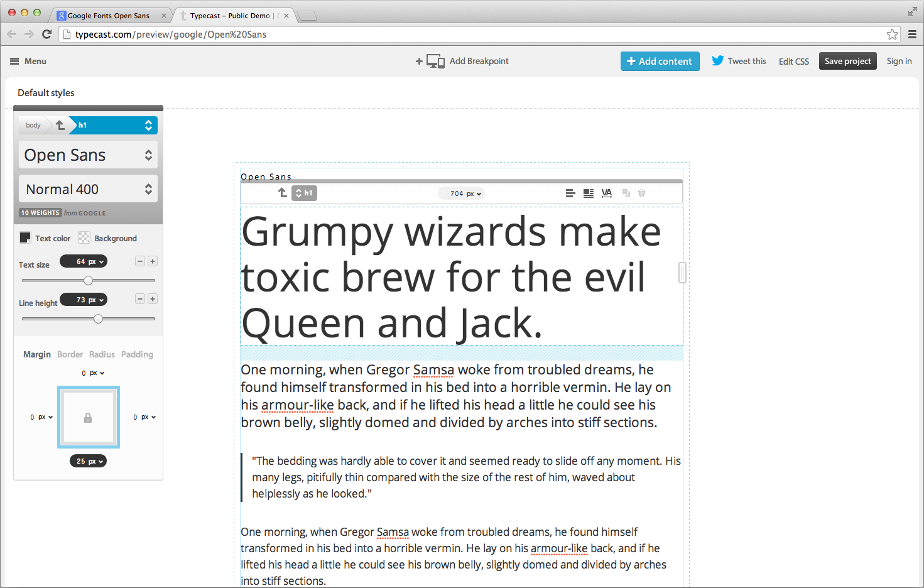Click the VA letter-spacing icon
The image size is (924, 588).
(x=607, y=193)
